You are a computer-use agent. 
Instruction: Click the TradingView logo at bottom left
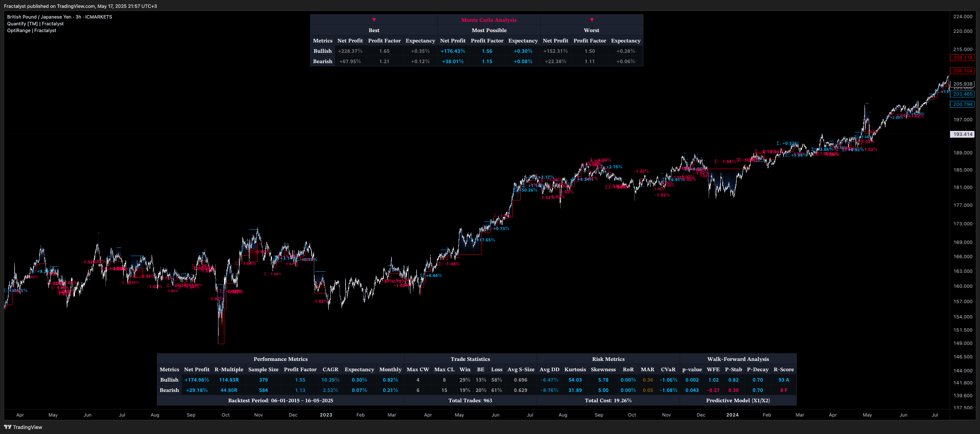click(23, 427)
